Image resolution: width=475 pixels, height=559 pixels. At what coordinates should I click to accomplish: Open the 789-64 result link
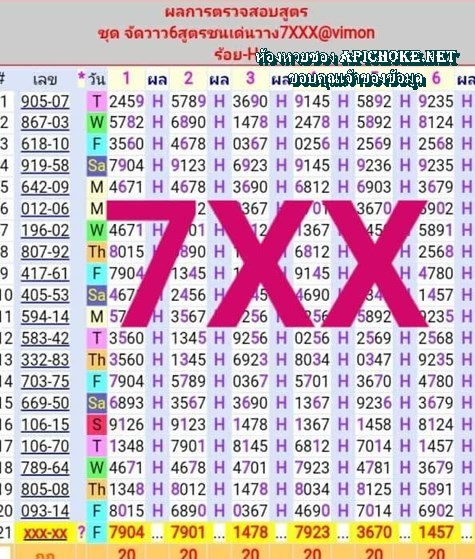click(x=45, y=467)
